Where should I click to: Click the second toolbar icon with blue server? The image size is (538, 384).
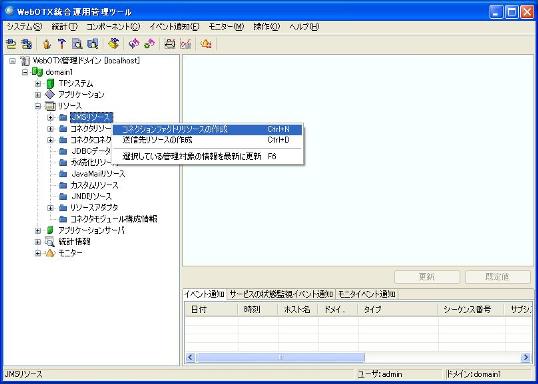pos(26,44)
